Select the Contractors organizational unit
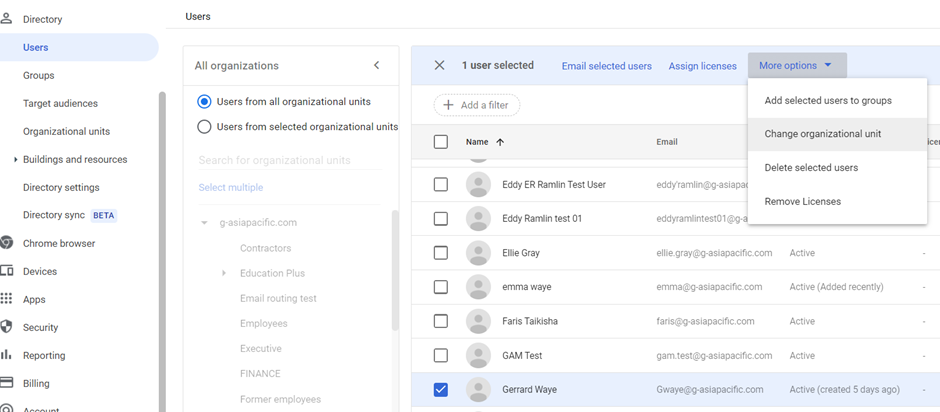Screen dimensions: 940x412 coord(266,248)
